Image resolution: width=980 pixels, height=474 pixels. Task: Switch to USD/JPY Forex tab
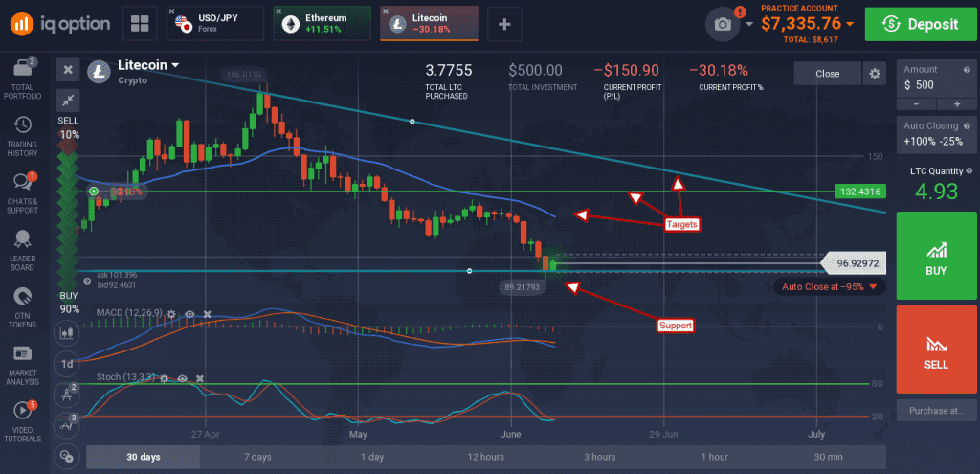216,24
